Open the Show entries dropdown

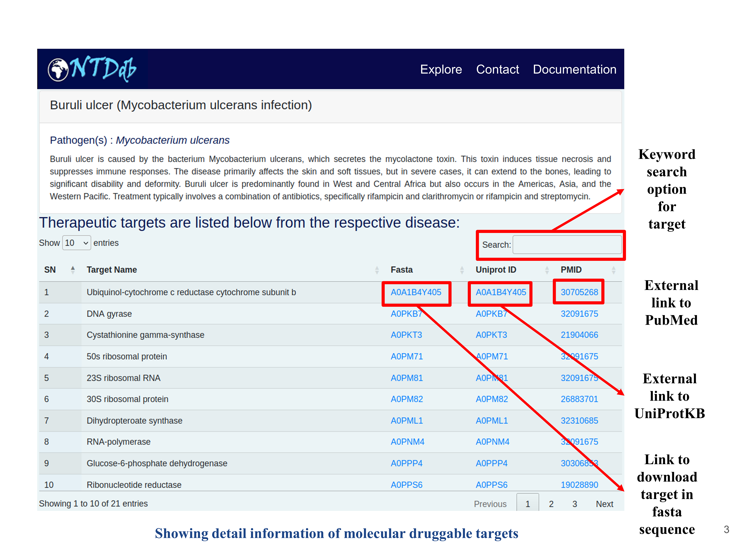tap(76, 243)
